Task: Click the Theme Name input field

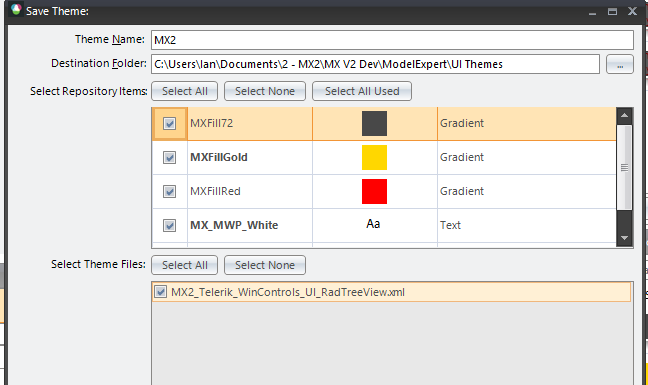Action: tap(392, 40)
